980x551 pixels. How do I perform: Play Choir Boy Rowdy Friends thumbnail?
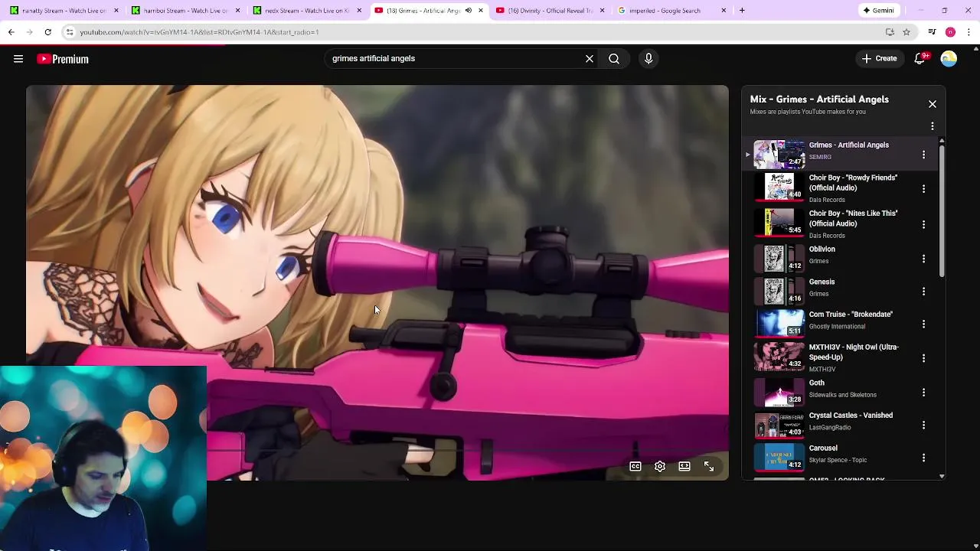point(779,187)
